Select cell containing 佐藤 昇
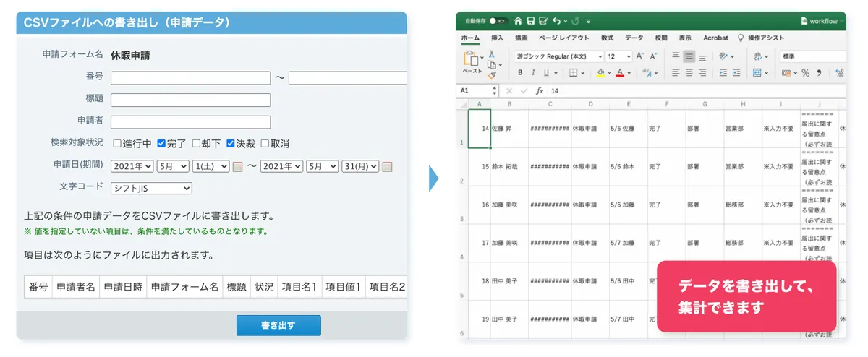The width and height of the screenshot is (868, 357). tap(509, 129)
